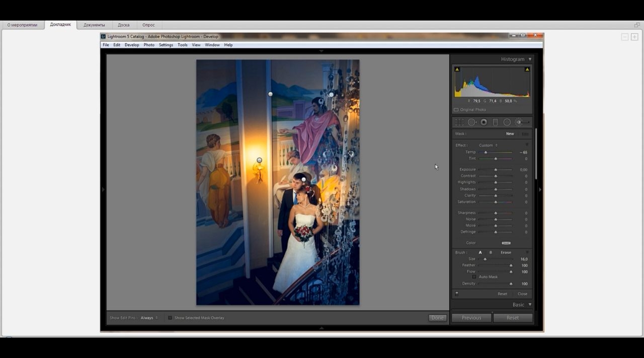This screenshot has width=644, height=358.
Task: Click the adjustment pin above the groom's head
Action: click(303, 179)
